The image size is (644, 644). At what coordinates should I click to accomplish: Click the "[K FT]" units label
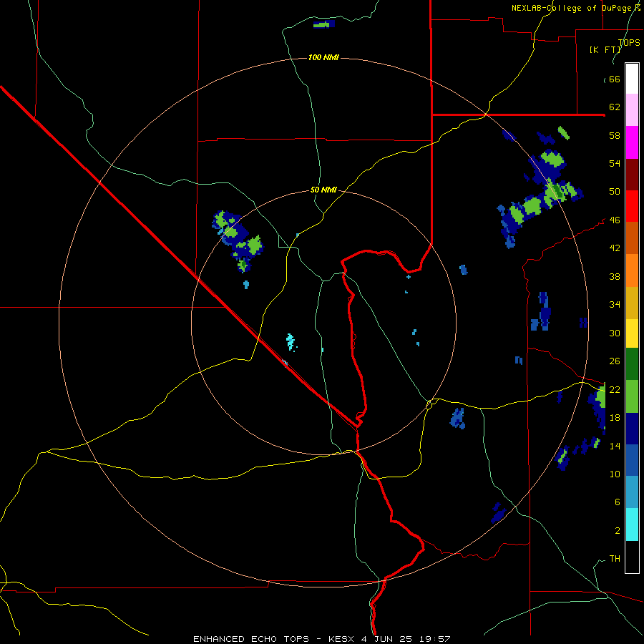point(605,49)
